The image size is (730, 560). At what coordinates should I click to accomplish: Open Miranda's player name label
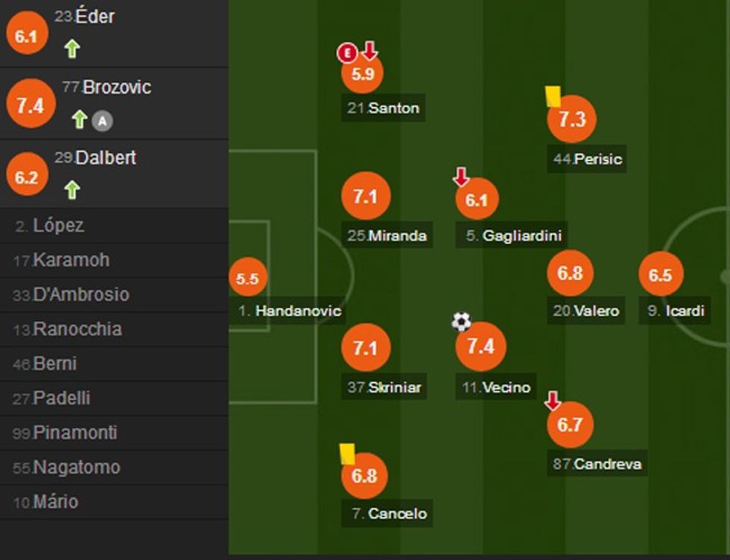pyautogui.click(x=387, y=236)
